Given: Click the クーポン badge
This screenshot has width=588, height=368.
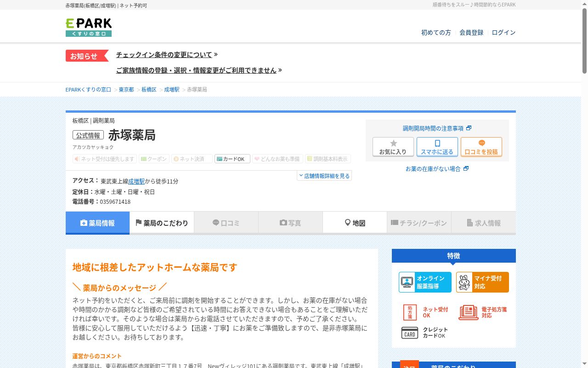Looking at the screenshot, I should click(154, 159).
